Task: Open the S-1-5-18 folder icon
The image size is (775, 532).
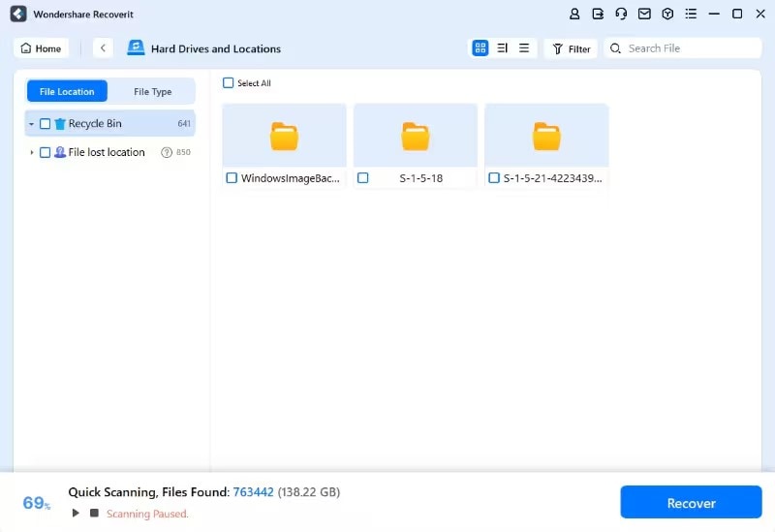Action: (416, 137)
